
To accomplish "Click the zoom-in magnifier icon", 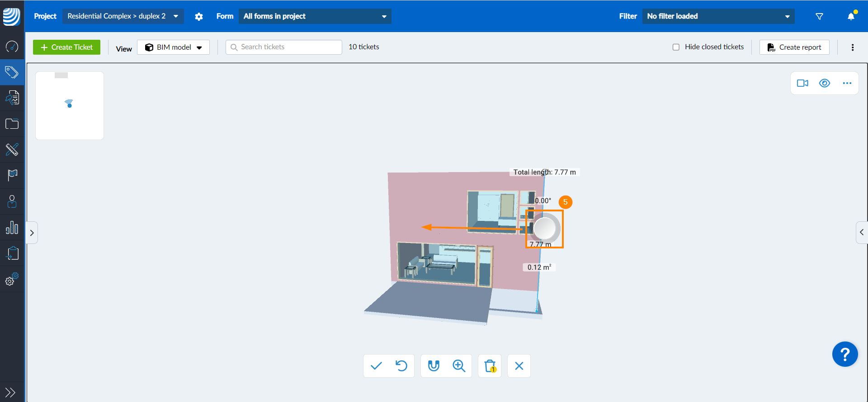I will (x=459, y=366).
